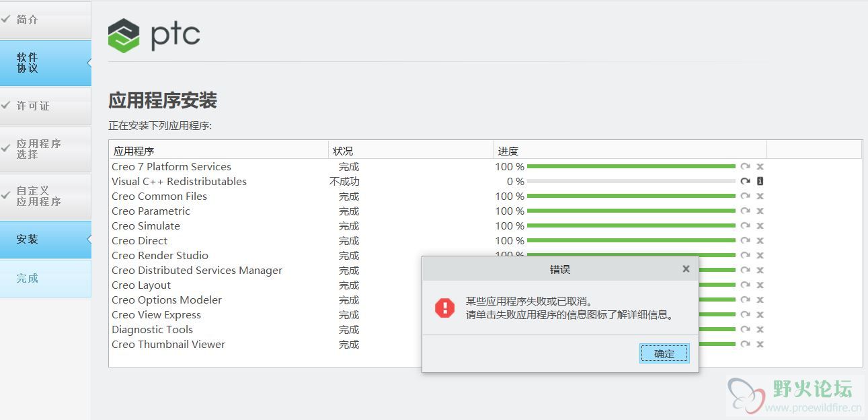Go to the 简介 step in the sidebar
Image resolution: width=868 pixels, height=420 pixels.
click(45, 20)
